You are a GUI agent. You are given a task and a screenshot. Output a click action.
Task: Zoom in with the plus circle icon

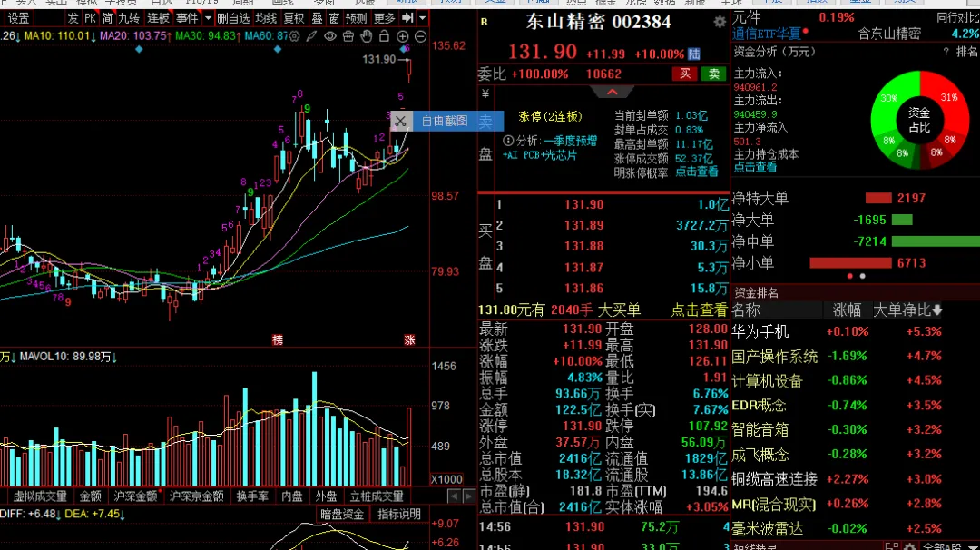coord(403,37)
